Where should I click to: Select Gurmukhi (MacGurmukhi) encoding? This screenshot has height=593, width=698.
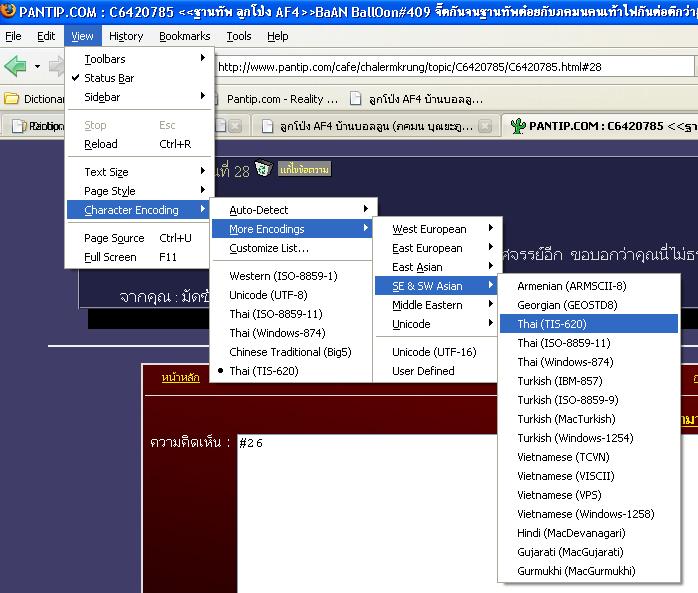[589, 571]
